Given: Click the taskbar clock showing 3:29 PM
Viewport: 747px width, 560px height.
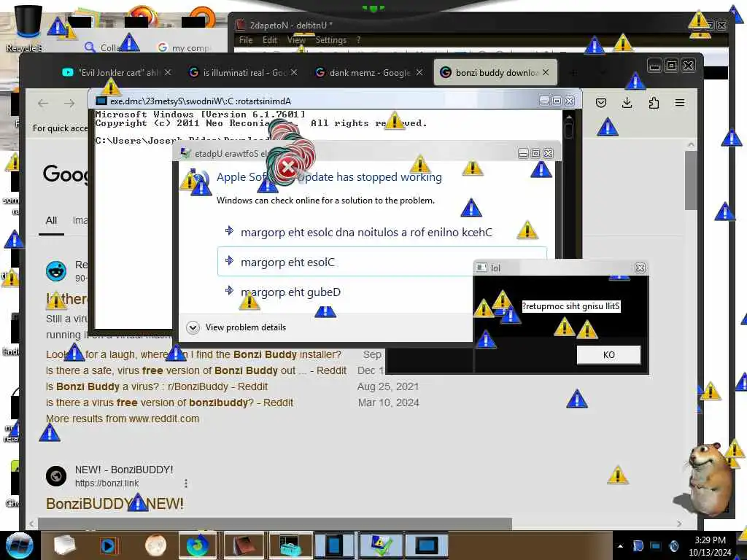Looking at the screenshot, I should point(709,546).
